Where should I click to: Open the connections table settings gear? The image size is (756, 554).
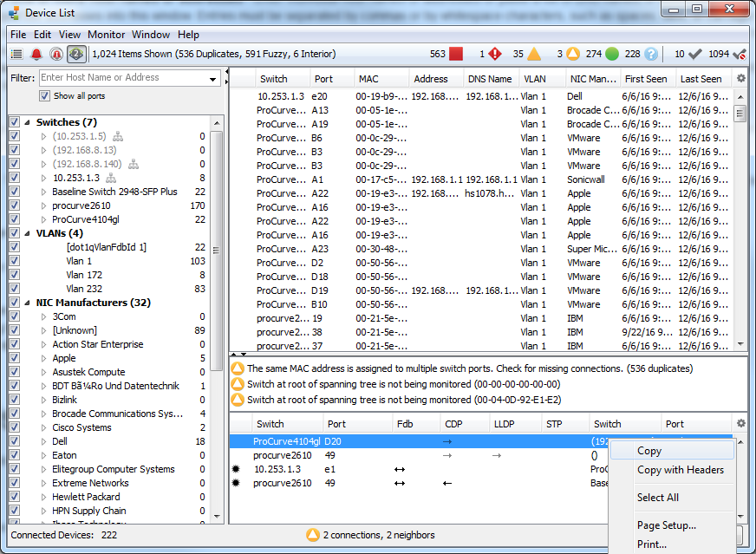741,423
